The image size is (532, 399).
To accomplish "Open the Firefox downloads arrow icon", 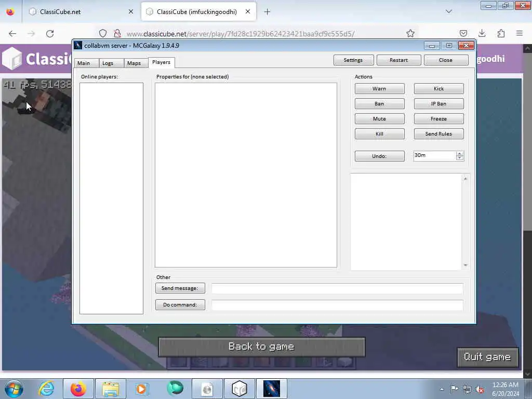I will (482, 33).
